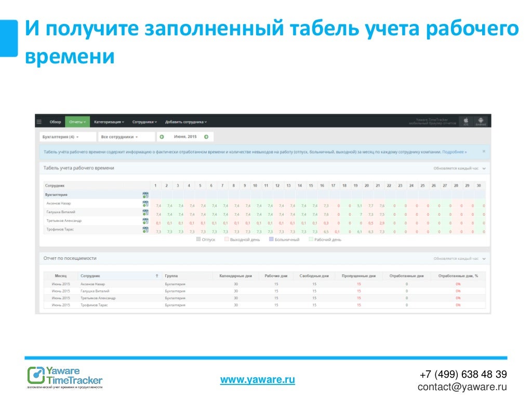Collapse the Отчет по посещаемости panel
The height and width of the screenshot is (399, 532).
point(484,259)
